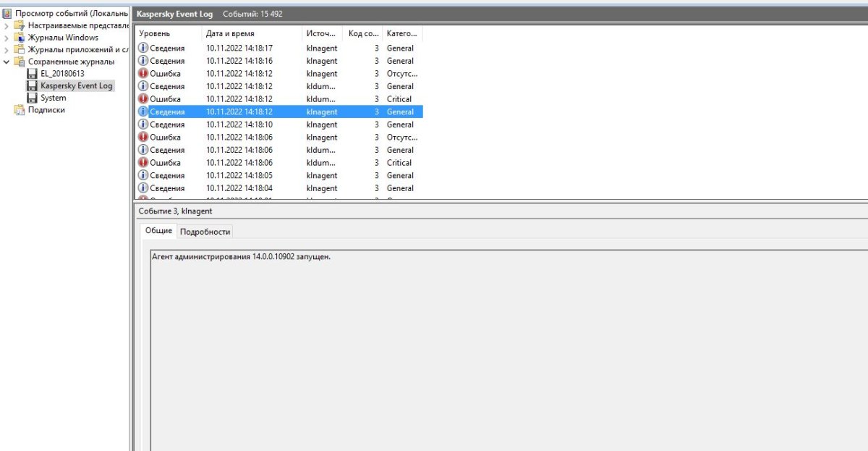Click the timestamp 10.11.2022 14:18:10
This screenshot has height=451, width=868.
[x=239, y=125]
